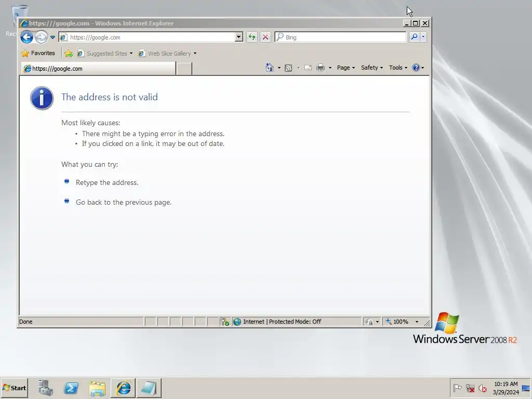Screen dimensions: 532x399
Task: Expand the Print options dropdown arrow
Action: click(330, 68)
